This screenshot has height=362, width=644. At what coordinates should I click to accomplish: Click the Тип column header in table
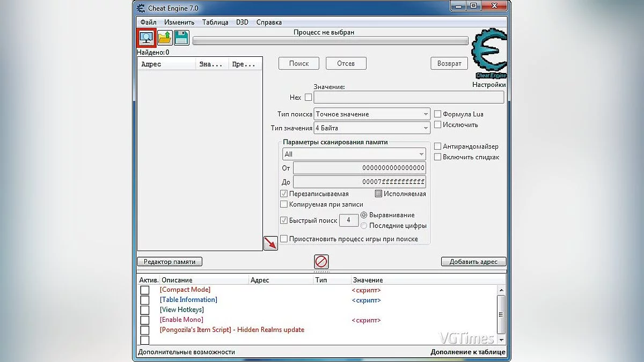(x=332, y=280)
